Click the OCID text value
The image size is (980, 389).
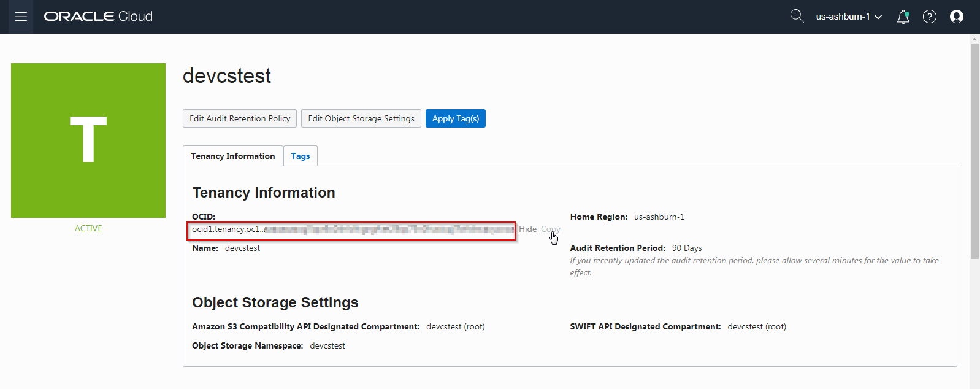coord(351,229)
